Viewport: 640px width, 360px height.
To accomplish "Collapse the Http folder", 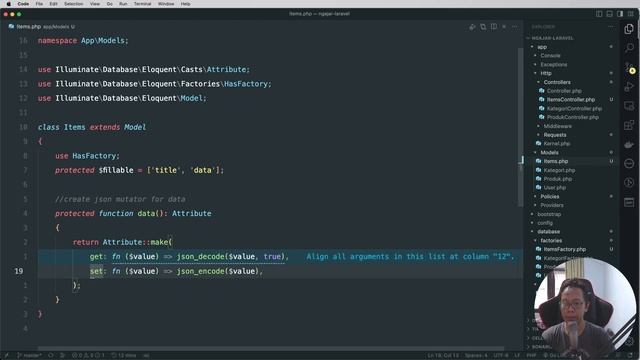I will pyautogui.click(x=546, y=73).
